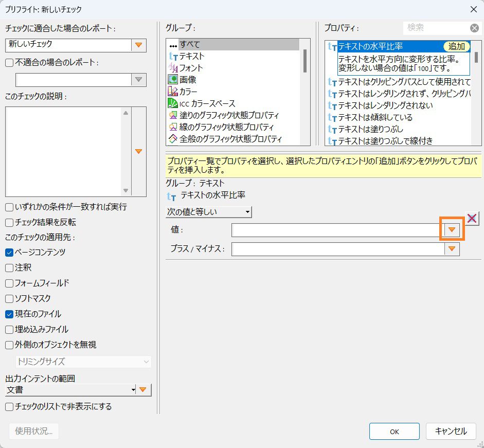Screen dimensions: 484x448
Task: Select the 塗りのグラフィック状態プロパティ group icon
Action: pyautogui.click(x=172, y=115)
